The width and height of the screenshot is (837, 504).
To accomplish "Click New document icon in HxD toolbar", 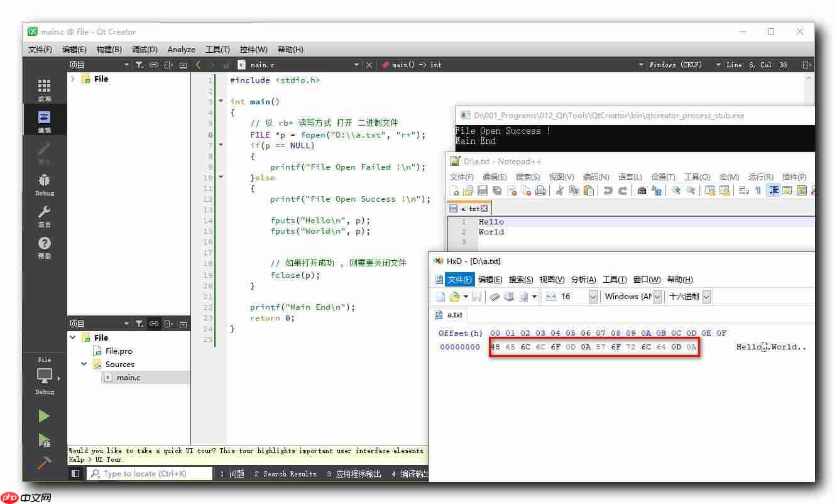I will [441, 297].
